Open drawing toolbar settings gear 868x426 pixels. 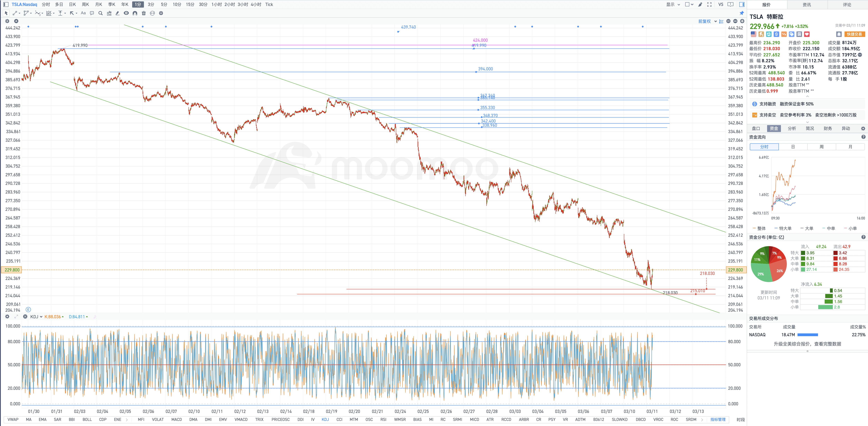[x=161, y=13]
